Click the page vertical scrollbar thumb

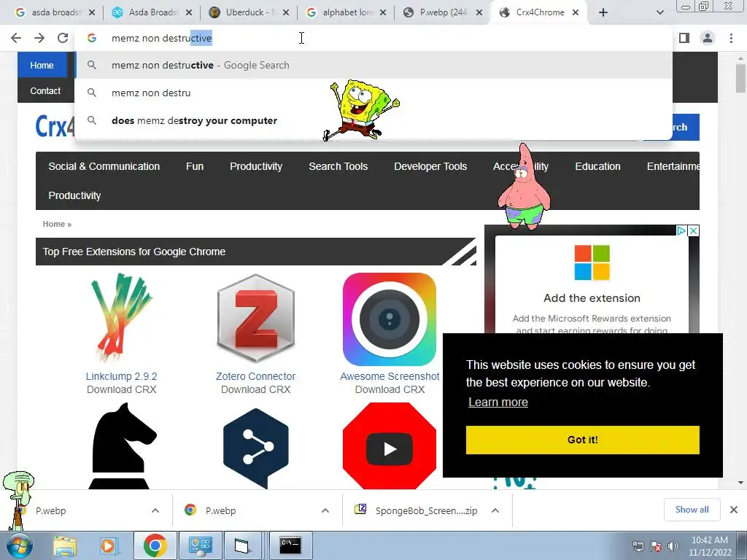(x=740, y=78)
